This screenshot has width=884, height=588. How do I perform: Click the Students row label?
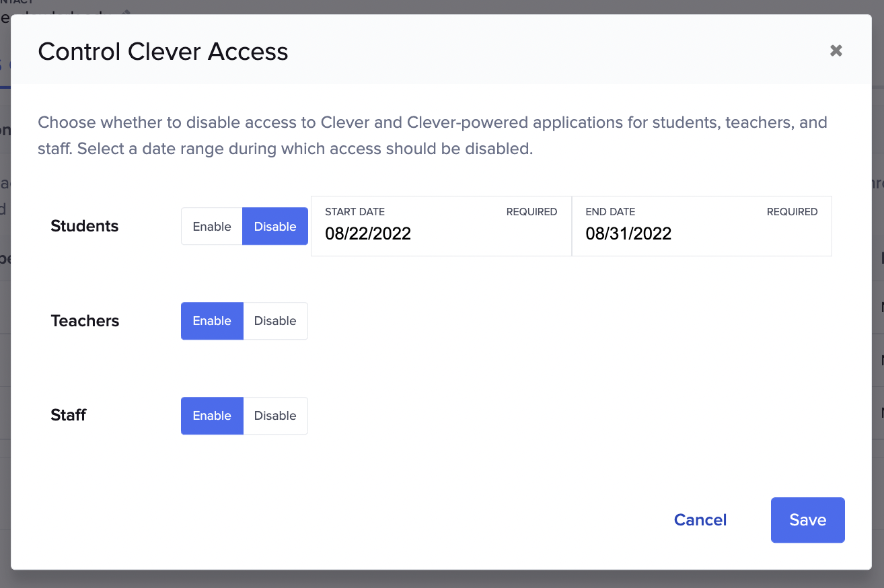point(84,226)
